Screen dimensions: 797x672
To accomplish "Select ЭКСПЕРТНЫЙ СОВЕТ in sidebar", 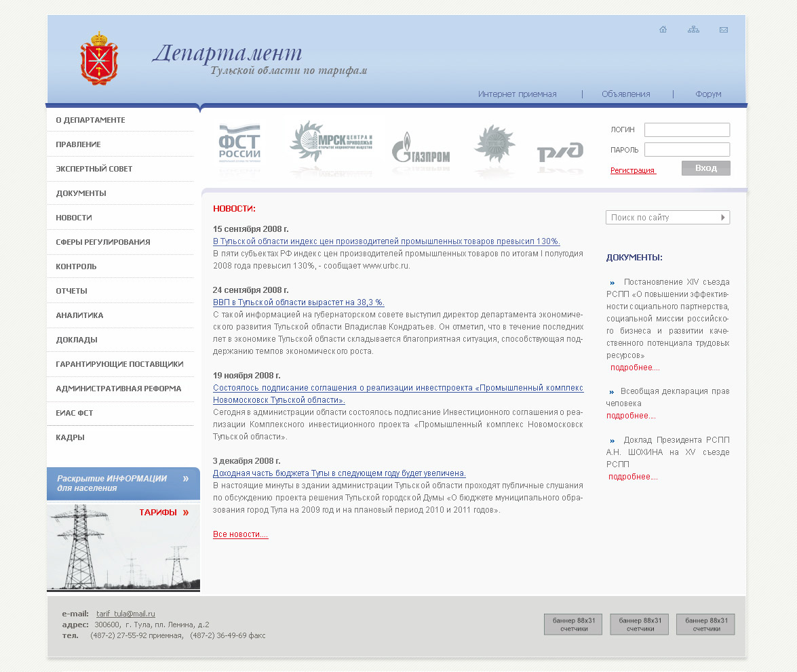I will point(94,169).
